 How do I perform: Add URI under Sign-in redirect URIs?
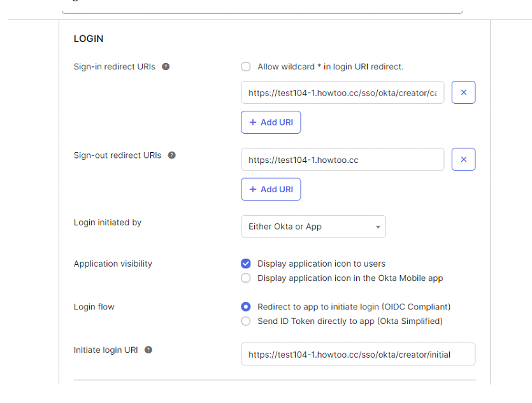tap(271, 122)
